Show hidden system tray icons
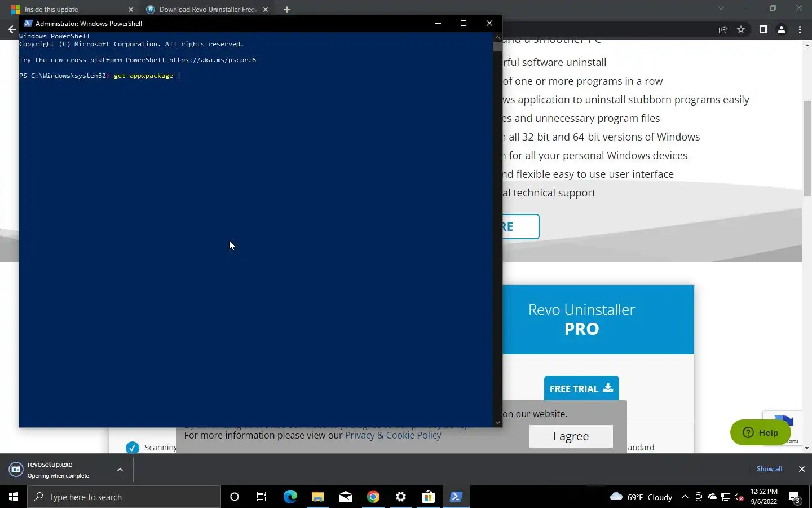Image resolution: width=812 pixels, height=508 pixels. pos(685,497)
